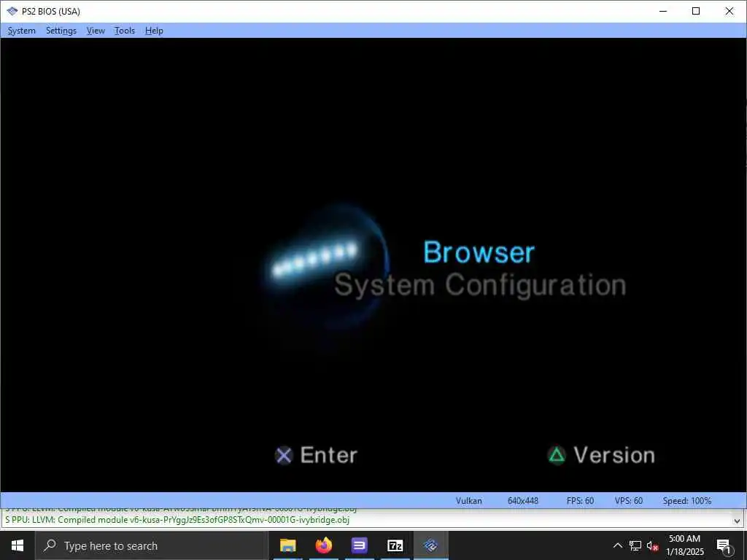The height and width of the screenshot is (560, 747).
Task: Maximize the PS2 BIOS window
Action: point(695,11)
